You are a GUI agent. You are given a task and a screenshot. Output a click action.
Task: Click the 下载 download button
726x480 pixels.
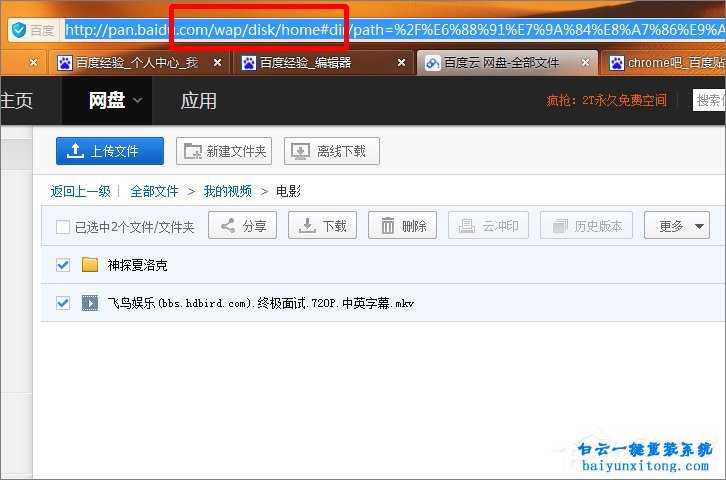(322, 225)
